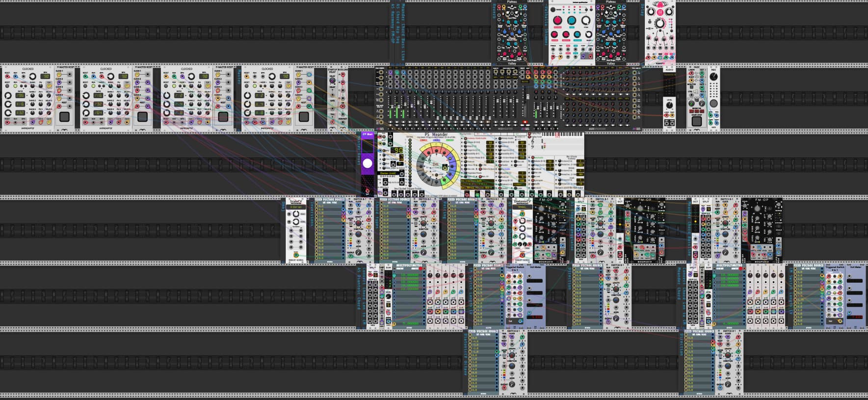This screenshot has height=400, width=868.
Task: Open the ScaleCV scale name display
Action: pos(296,207)
